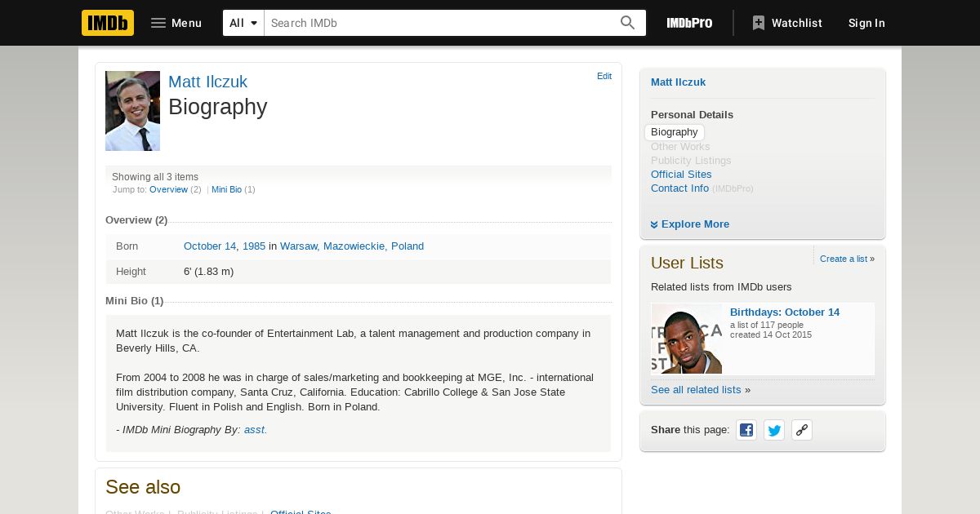This screenshot has height=514, width=980.
Task: Focus the Search IMDb field
Action: click(441, 23)
